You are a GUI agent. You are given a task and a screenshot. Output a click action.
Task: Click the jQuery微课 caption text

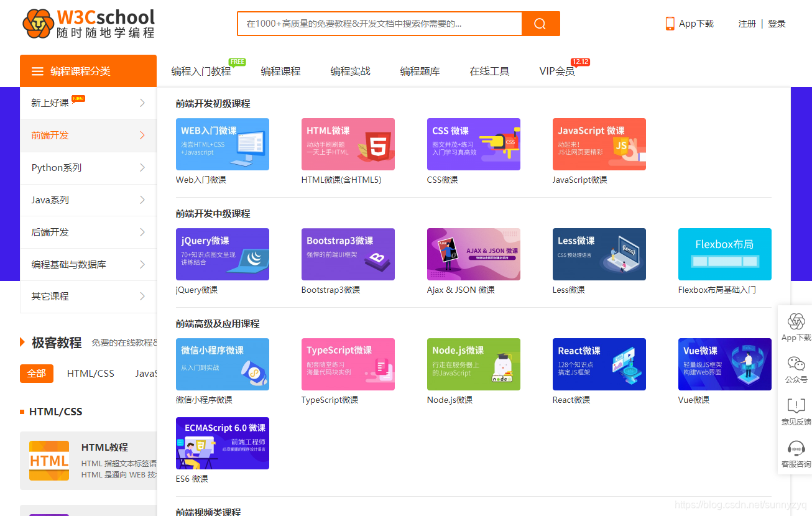[x=197, y=290]
